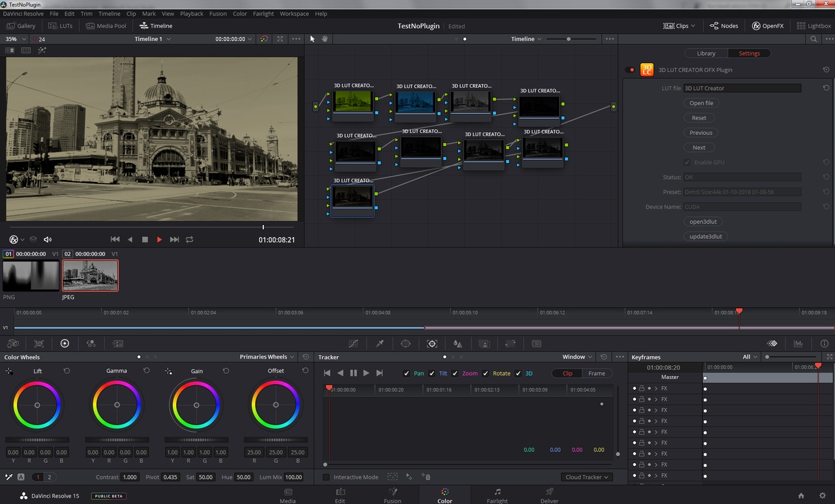Open the Gallery panel
Screen dimensions: 835x504
(21, 26)
